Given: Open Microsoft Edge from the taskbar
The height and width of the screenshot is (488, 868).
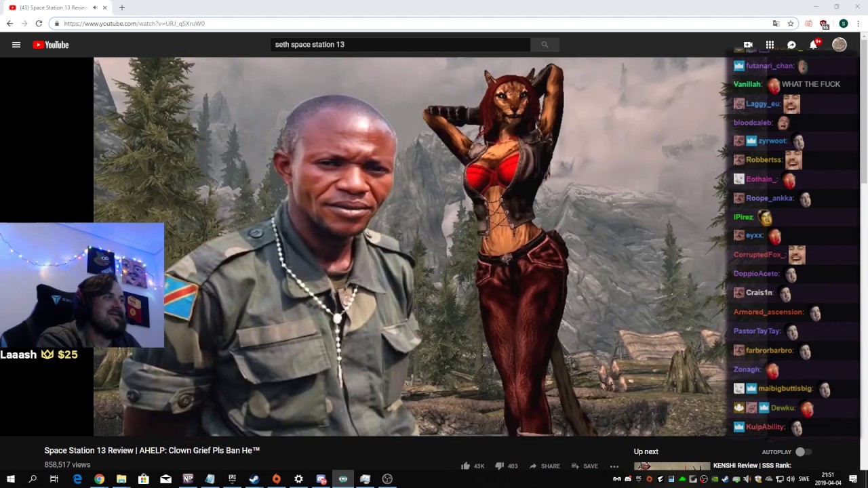Looking at the screenshot, I should (77, 479).
